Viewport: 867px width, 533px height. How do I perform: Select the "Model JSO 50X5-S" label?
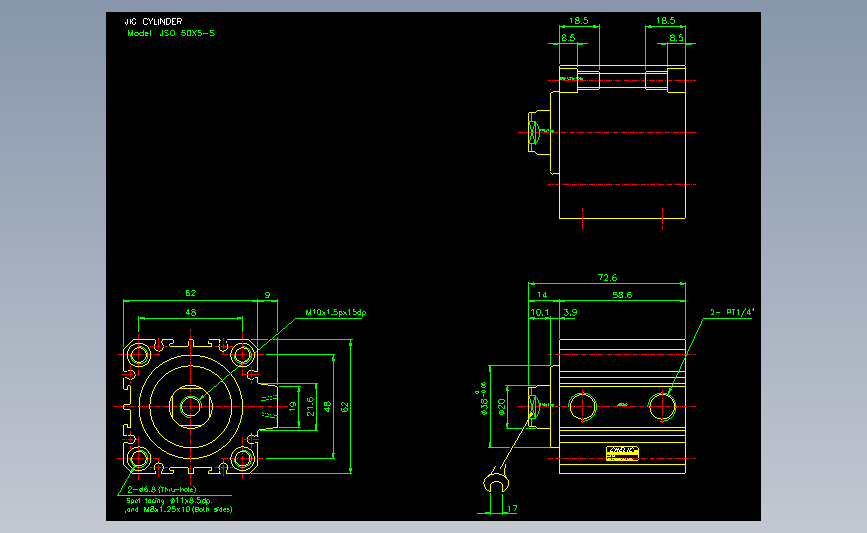pyautogui.click(x=171, y=33)
